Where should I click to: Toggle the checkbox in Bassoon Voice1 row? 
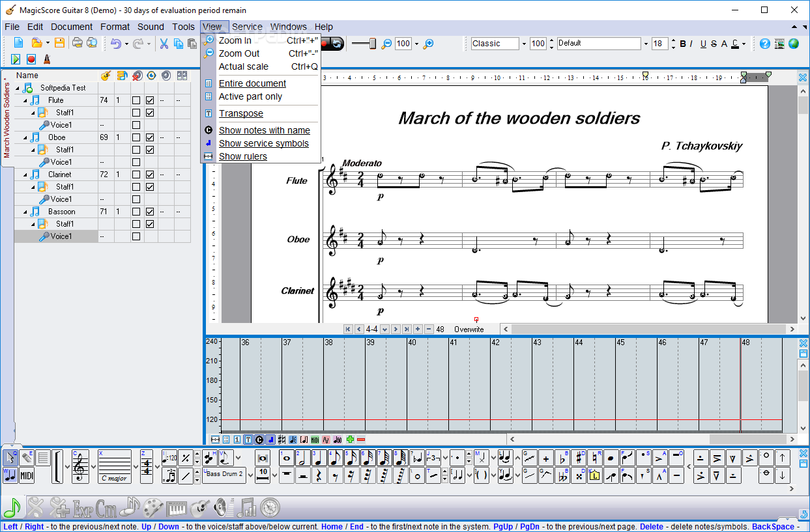136,236
